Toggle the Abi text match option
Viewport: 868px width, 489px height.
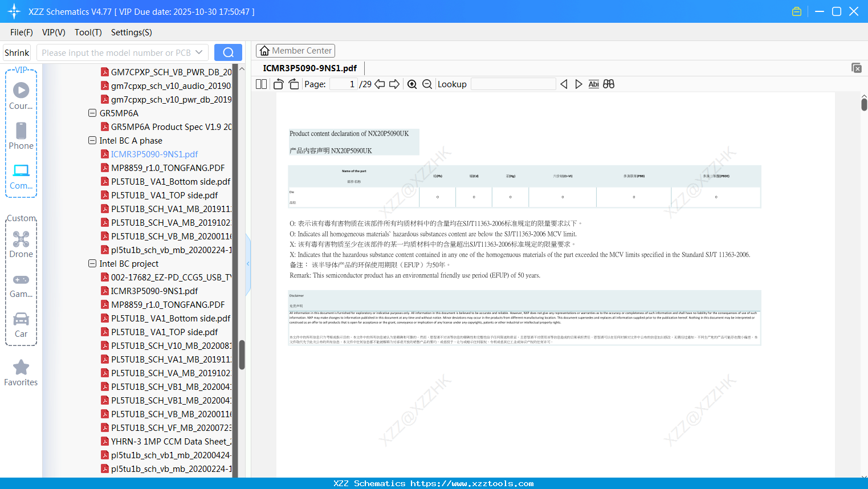[x=594, y=84]
